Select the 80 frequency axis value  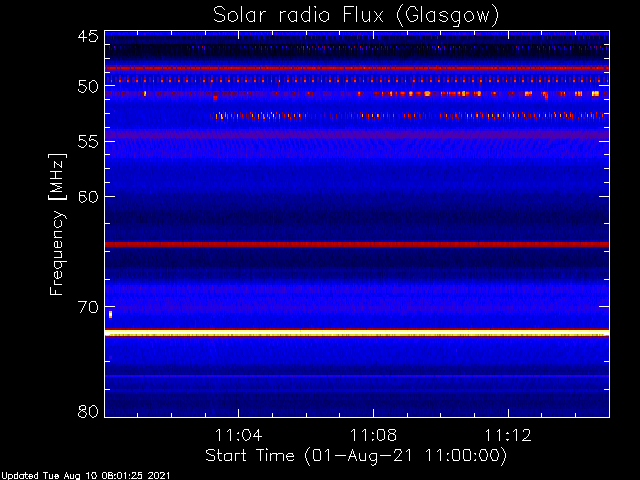88,411
